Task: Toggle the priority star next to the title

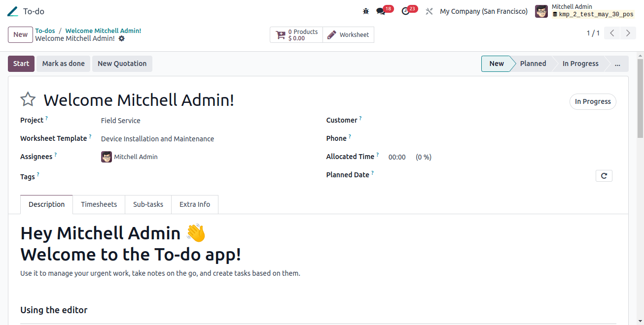Action: pos(28,99)
